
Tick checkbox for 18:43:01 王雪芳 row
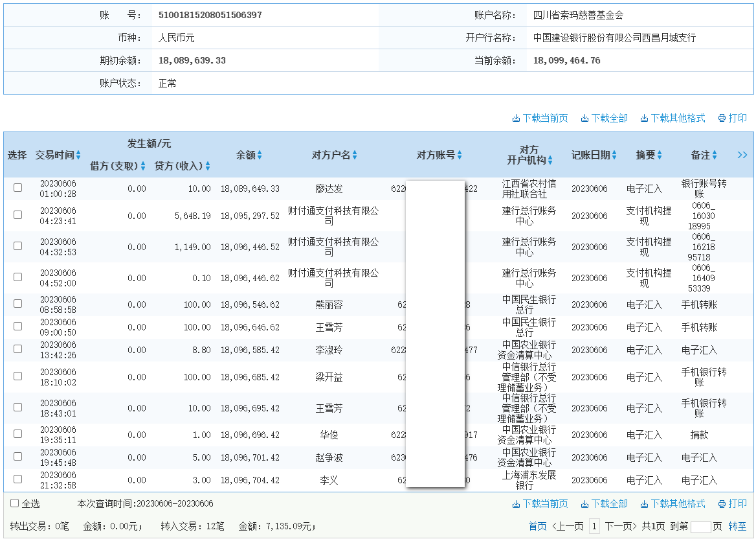[18, 407]
